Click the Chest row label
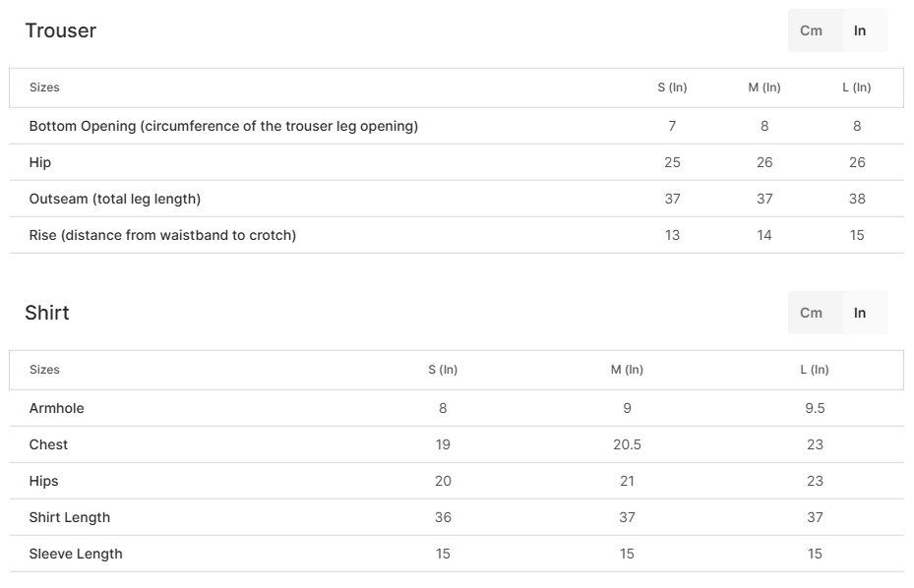The height and width of the screenshot is (588, 914). (48, 444)
